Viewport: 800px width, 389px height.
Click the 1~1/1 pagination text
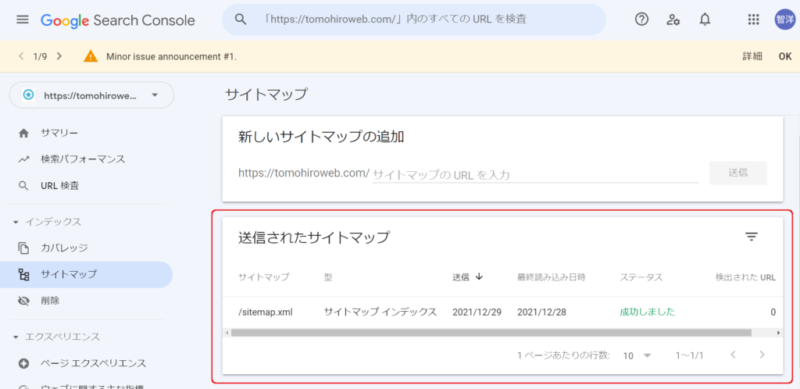pyautogui.click(x=689, y=355)
